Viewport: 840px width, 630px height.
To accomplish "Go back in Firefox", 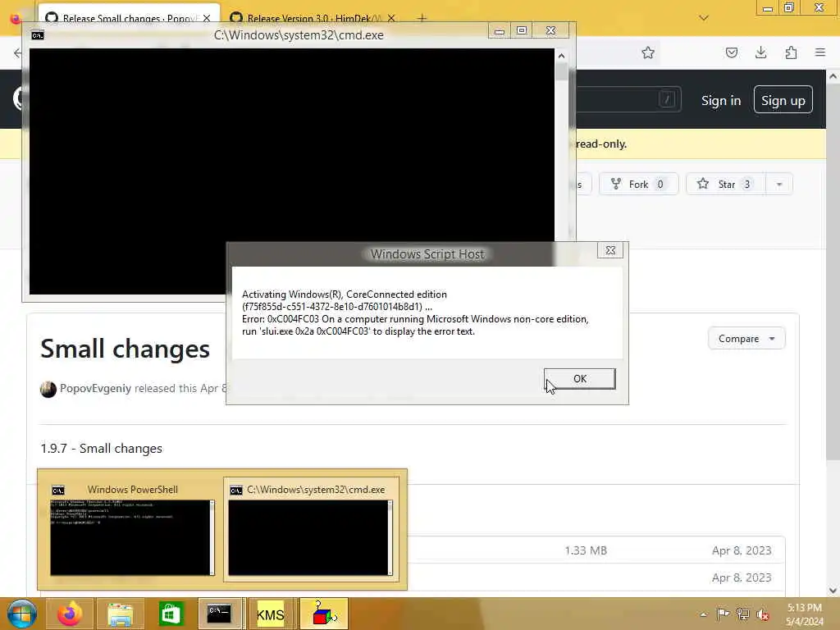I will click(17, 52).
